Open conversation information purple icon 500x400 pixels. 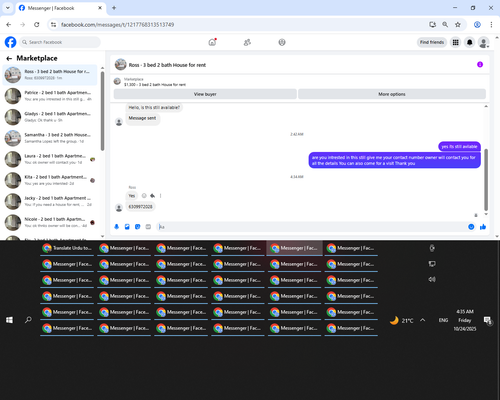click(x=480, y=65)
